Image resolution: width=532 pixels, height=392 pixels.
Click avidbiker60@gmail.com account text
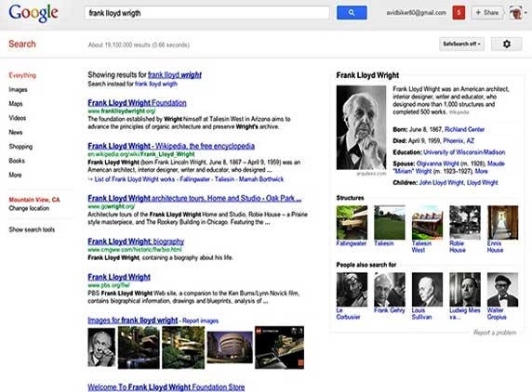point(417,13)
